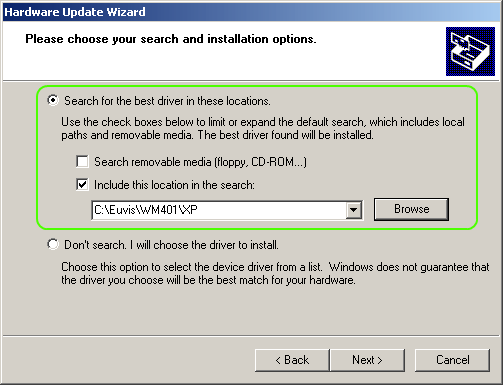Open the driver location dropdown arrow
503x385 pixels.
tap(354, 210)
